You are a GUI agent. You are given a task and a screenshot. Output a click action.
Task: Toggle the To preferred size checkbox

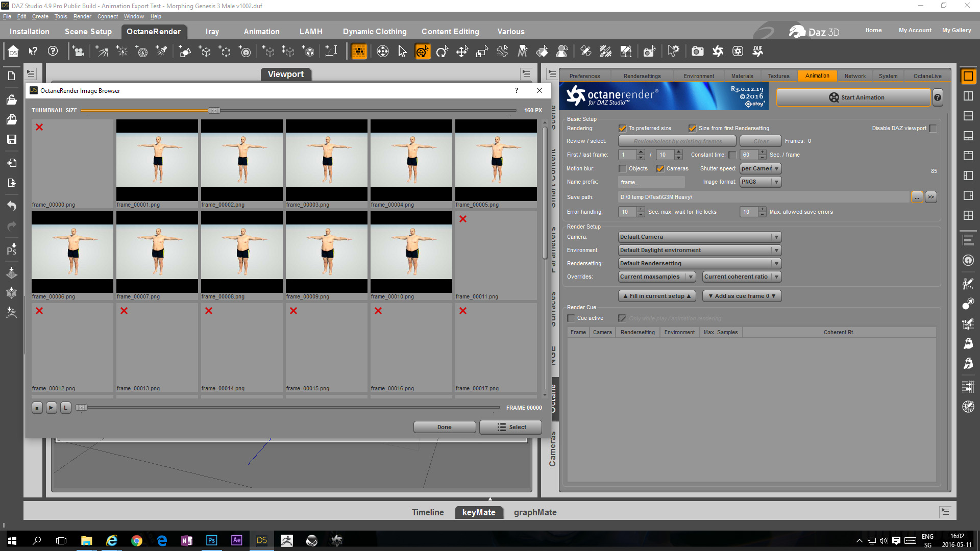(x=622, y=129)
